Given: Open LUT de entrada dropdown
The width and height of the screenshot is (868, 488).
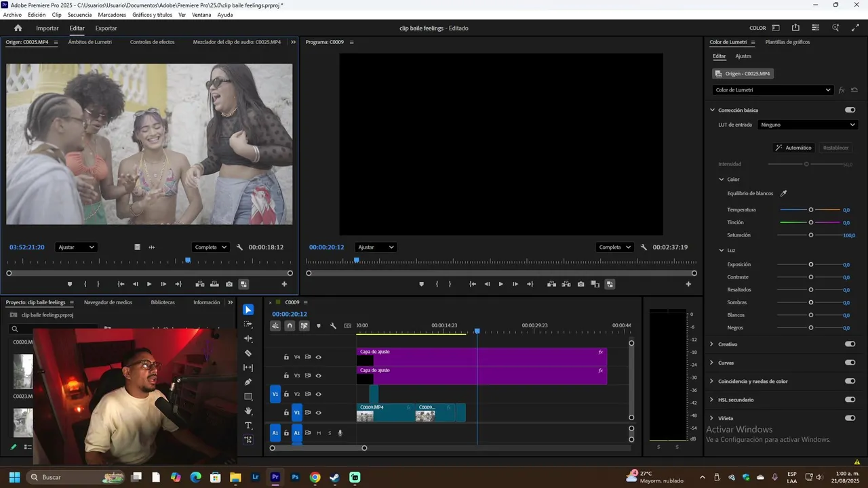Looking at the screenshot, I should (808, 125).
